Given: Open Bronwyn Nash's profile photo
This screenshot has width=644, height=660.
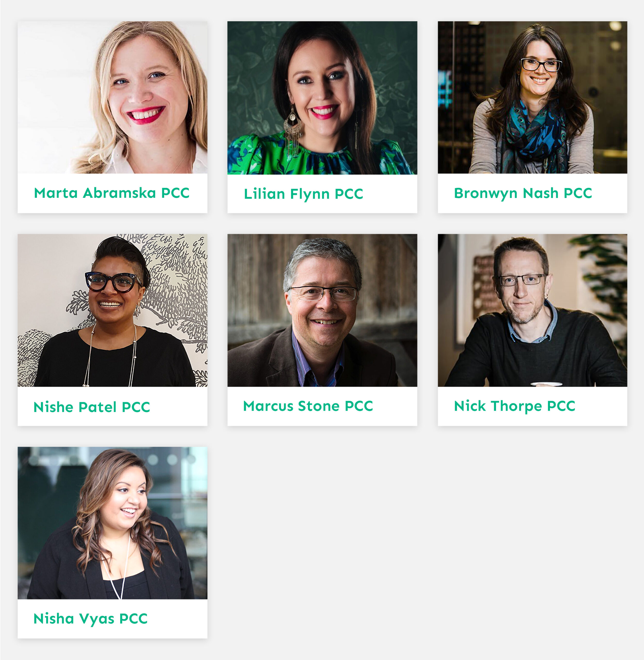Looking at the screenshot, I should [532, 97].
